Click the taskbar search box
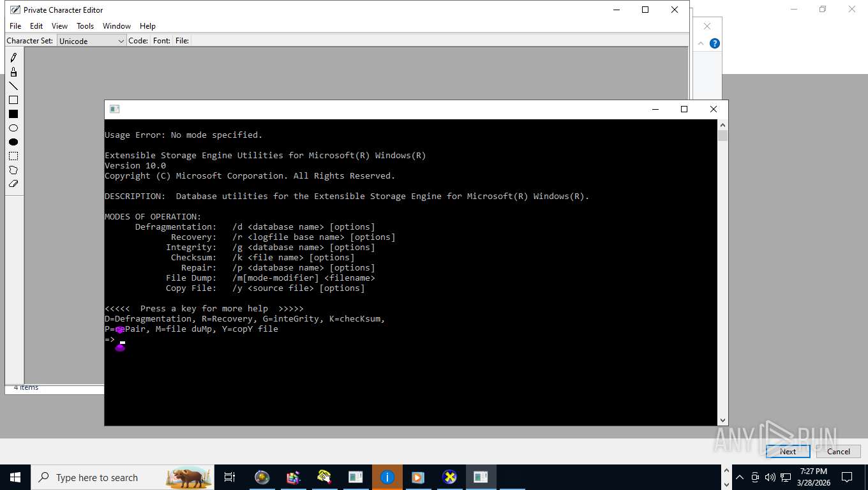868x490 pixels. [x=122, y=477]
